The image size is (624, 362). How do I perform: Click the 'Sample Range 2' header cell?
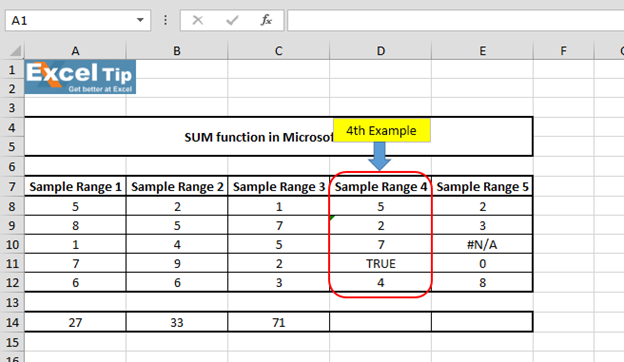[x=177, y=186]
